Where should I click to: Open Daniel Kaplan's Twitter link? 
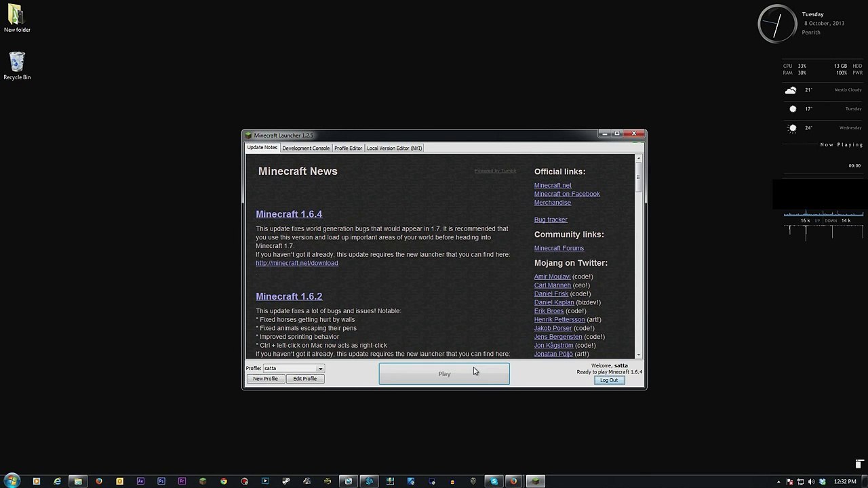coord(554,302)
